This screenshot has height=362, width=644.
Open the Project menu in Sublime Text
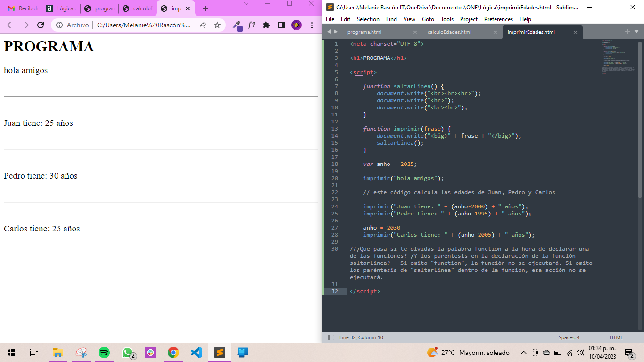469,19
